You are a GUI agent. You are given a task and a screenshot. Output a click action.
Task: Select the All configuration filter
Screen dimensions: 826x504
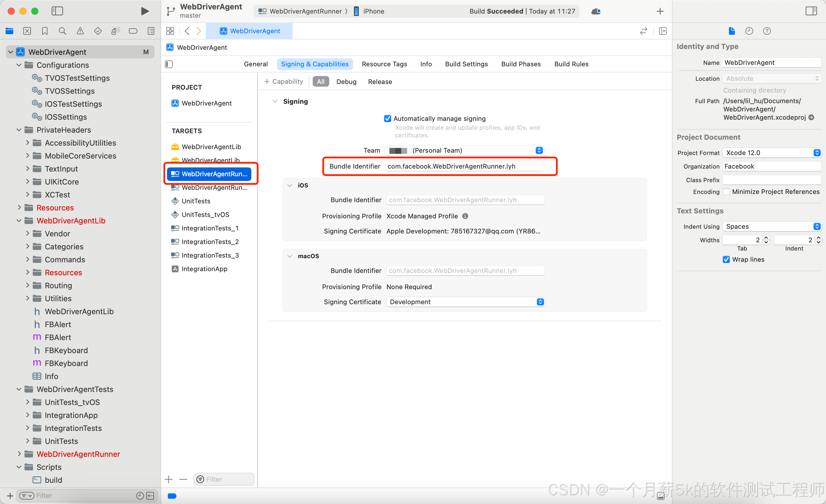point(321,82)
